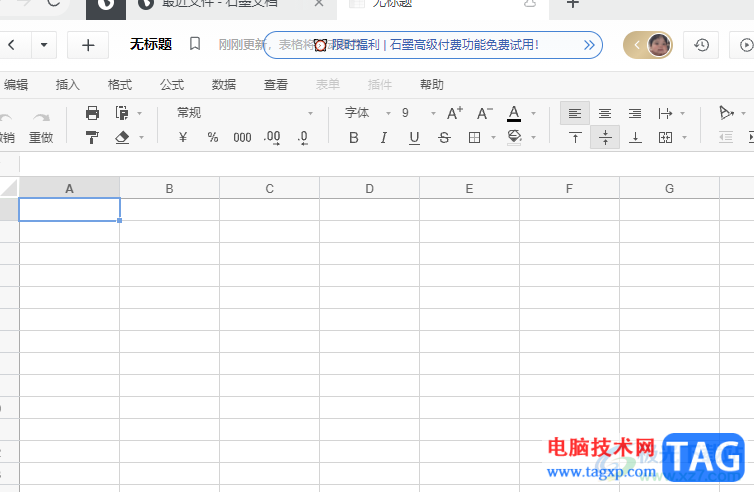The width and height of the screenshot is (754, 492).
Task: Increase decimal places .00 button
Action: 272,138
